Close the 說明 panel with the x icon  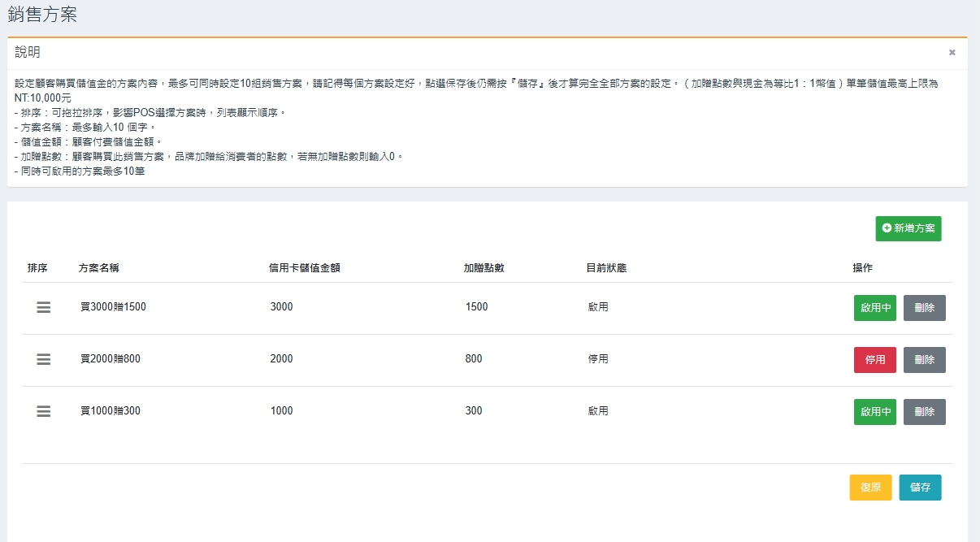click(x=952, y=52)
